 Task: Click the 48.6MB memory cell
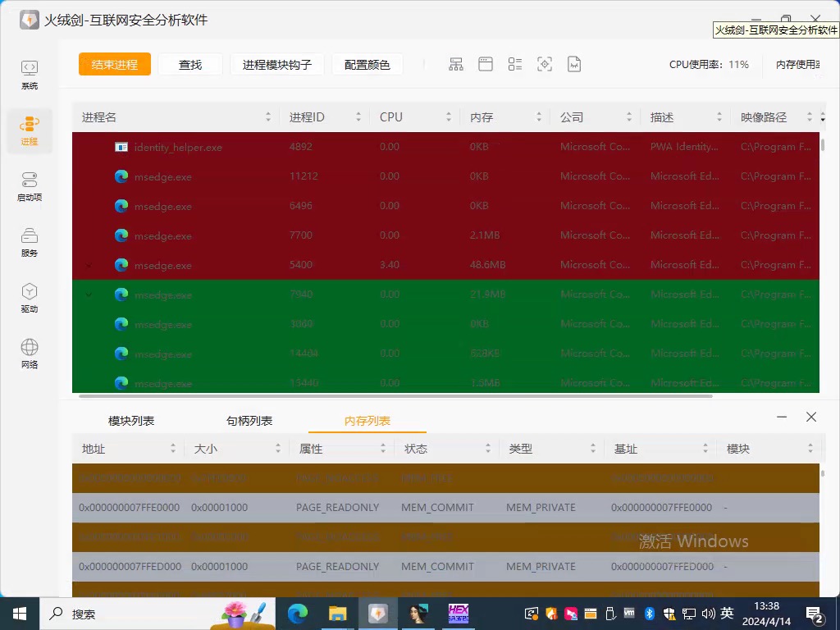pos(487,265)
